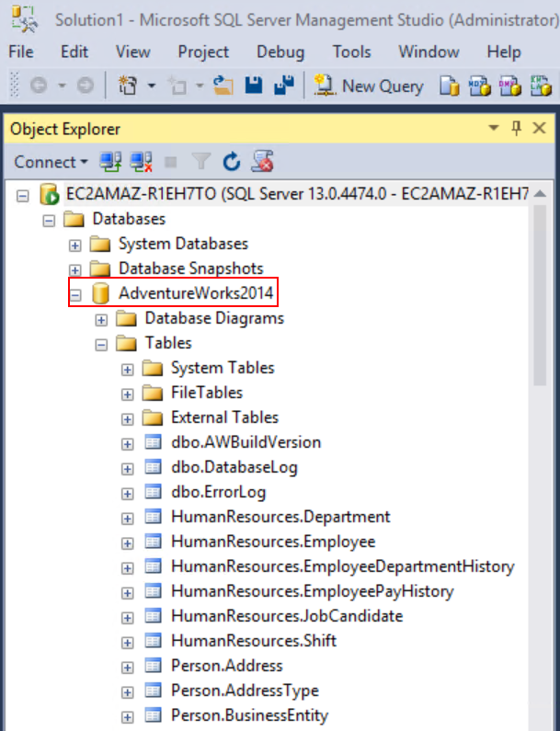The width and height of the screenshot is (560, 731).
Task: Select the dbo.DatabaseLog table icon
Action: click(153, 467)
